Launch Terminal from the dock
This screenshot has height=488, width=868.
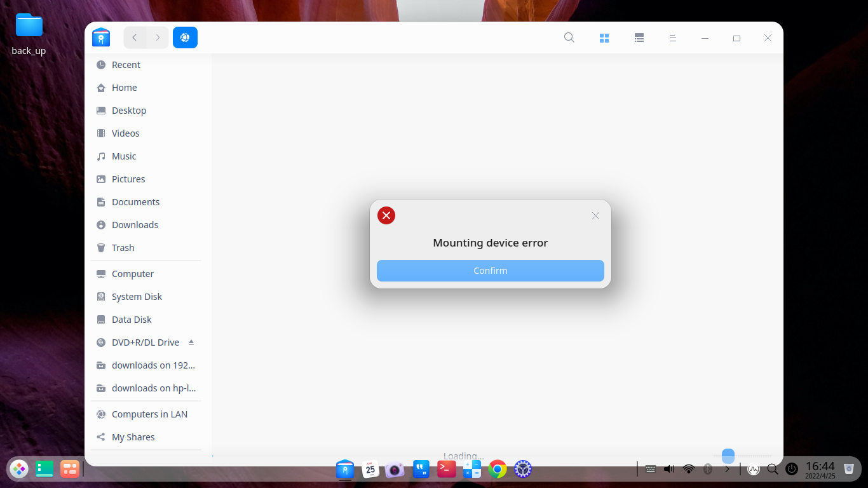(x=447, y=469)
